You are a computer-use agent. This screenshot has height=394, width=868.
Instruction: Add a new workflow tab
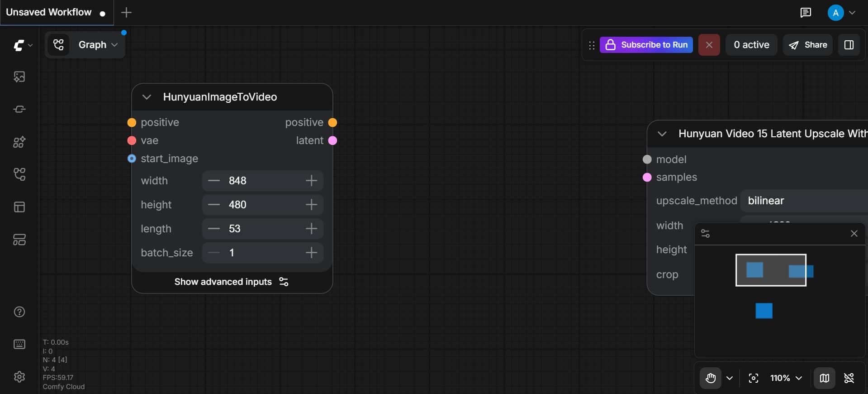(127, 13)
